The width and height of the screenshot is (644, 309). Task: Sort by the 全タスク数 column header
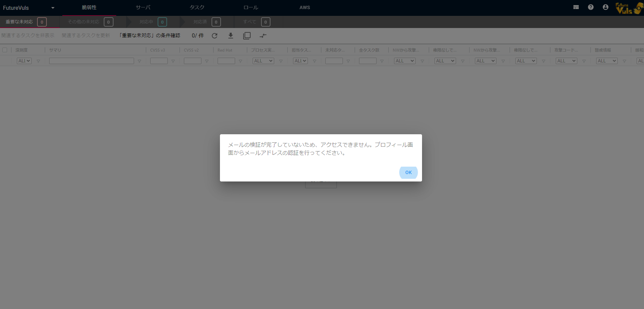click(x=369, y=50)
